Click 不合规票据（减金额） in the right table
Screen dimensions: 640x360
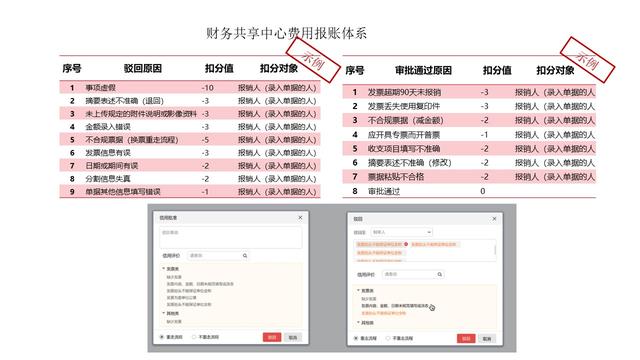pos(406,120)
